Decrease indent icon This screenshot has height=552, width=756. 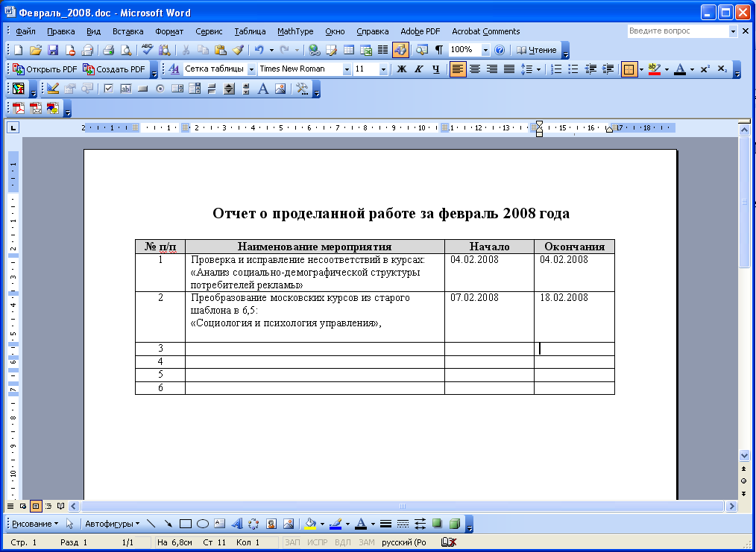590,69
